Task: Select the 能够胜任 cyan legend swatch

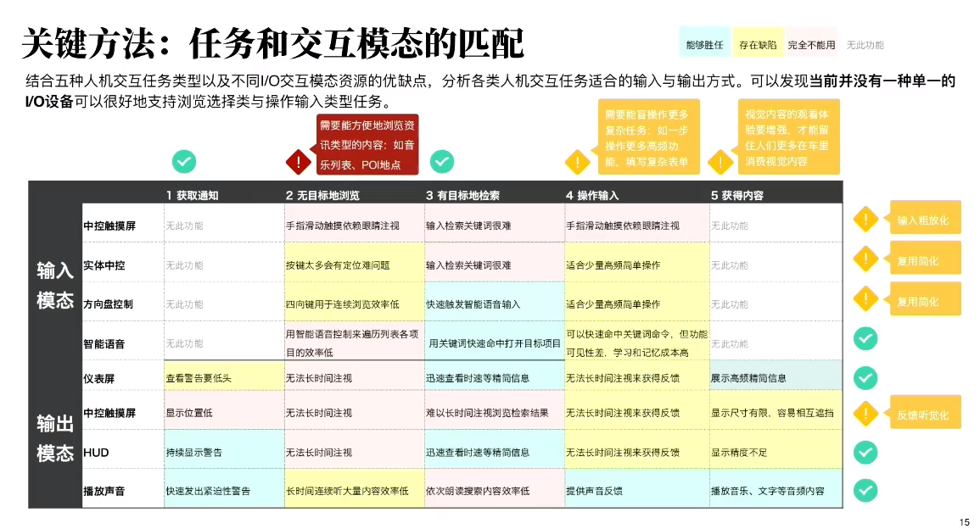Action: pyautogui.click(x=704, y=44)
